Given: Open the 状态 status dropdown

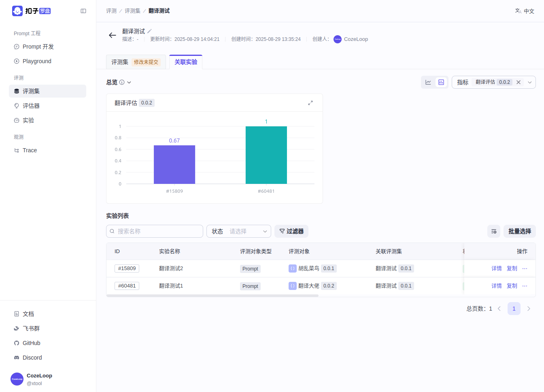Looking at the screenshot, I should pos(239,231).
